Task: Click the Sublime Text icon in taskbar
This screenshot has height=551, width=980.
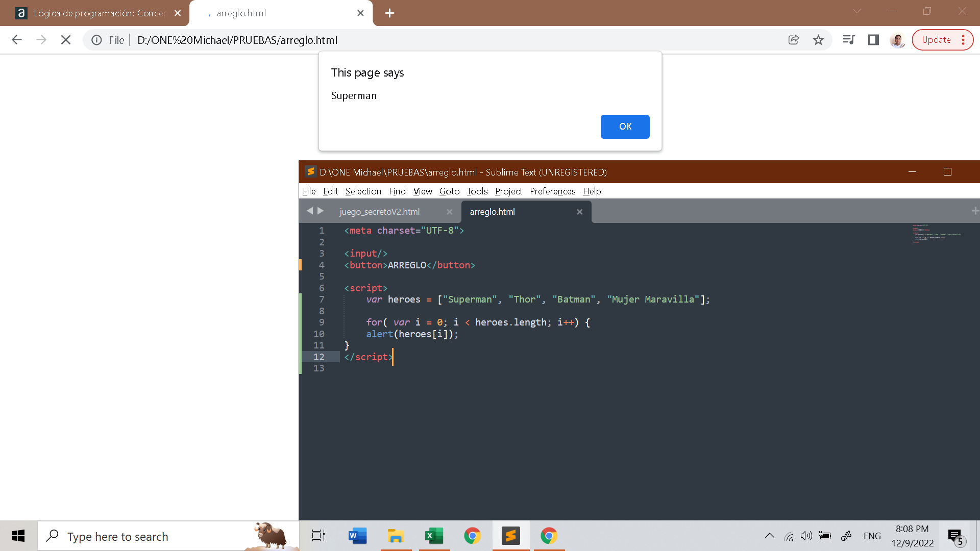Action: point(510,536)
